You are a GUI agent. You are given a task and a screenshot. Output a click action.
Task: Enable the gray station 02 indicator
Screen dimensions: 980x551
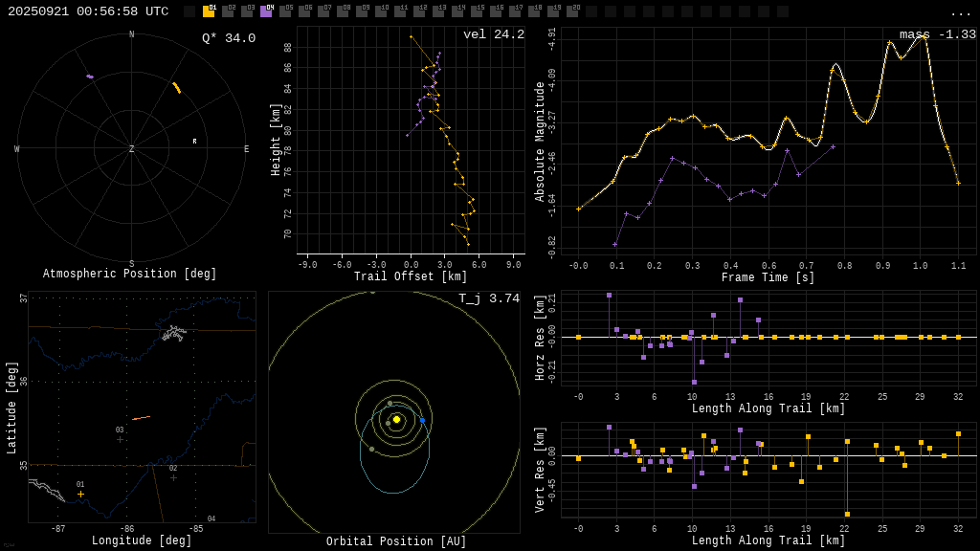point(228,11)
